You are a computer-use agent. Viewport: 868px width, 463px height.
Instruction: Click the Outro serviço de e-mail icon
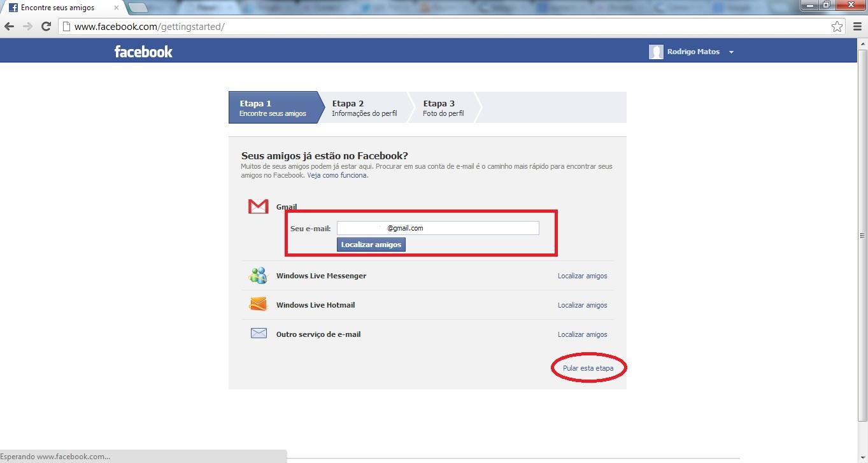[x=258, y=333]
